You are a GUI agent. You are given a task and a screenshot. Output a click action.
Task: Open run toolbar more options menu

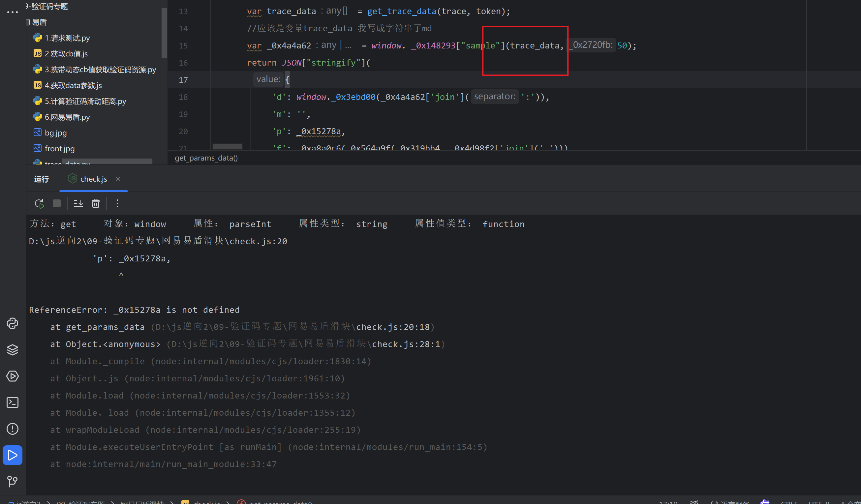click(117, 203)
